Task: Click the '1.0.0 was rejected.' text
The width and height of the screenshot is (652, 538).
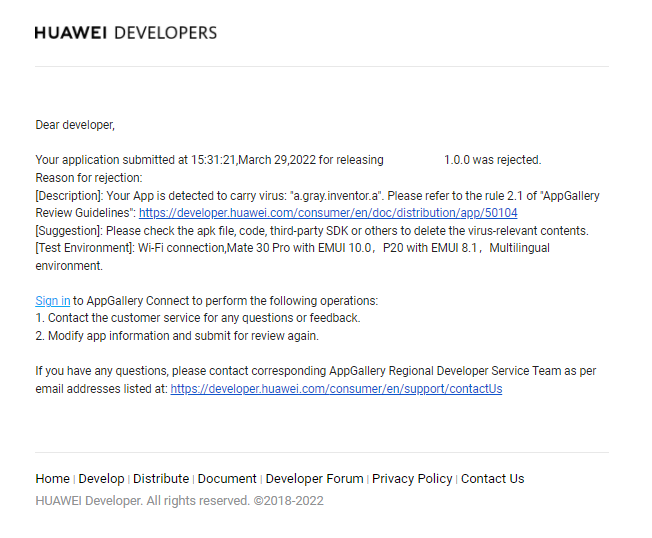Action: point(493,160)
